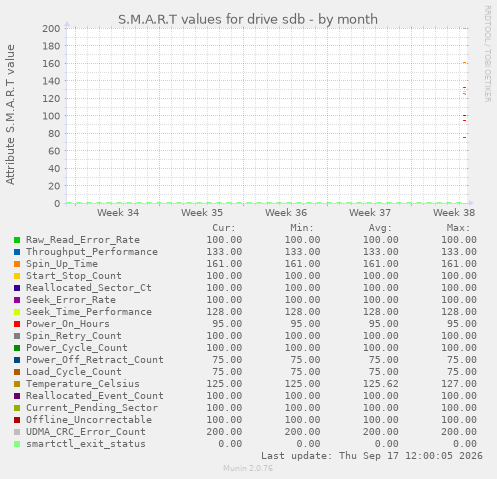This screenshot has width=497, height=479.
Task: Click the Power_On_Hours red legend swatch
Action: (x=17, y=324)
